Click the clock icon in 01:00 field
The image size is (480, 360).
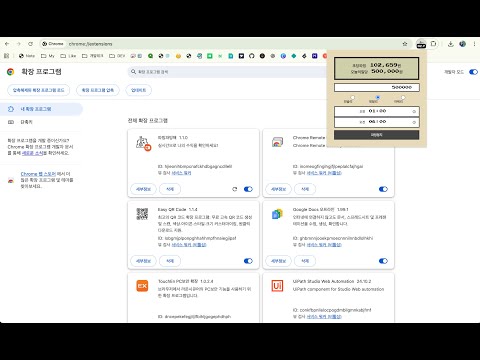(x=414, y=111)
